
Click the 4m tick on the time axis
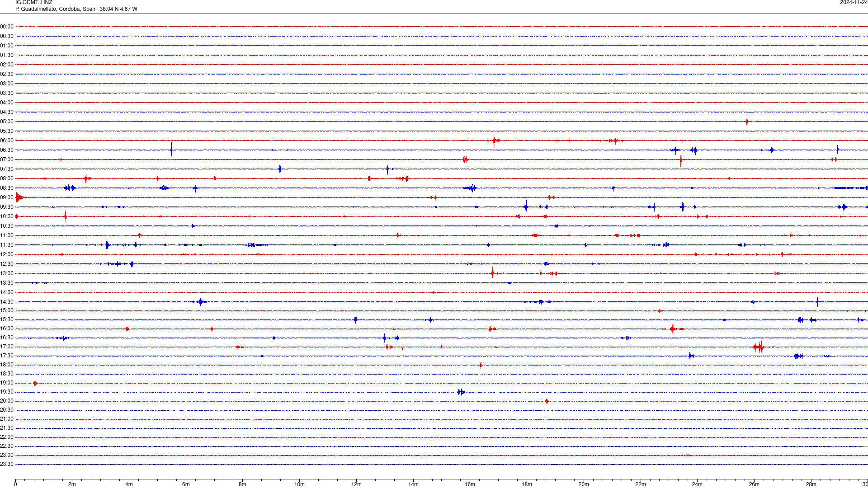click(x=129, y=484)
